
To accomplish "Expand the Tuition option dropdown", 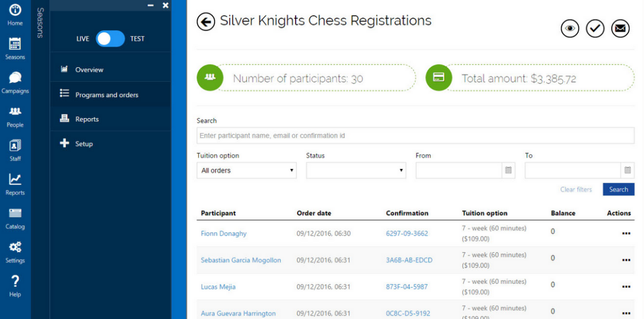I will point(247,170).
